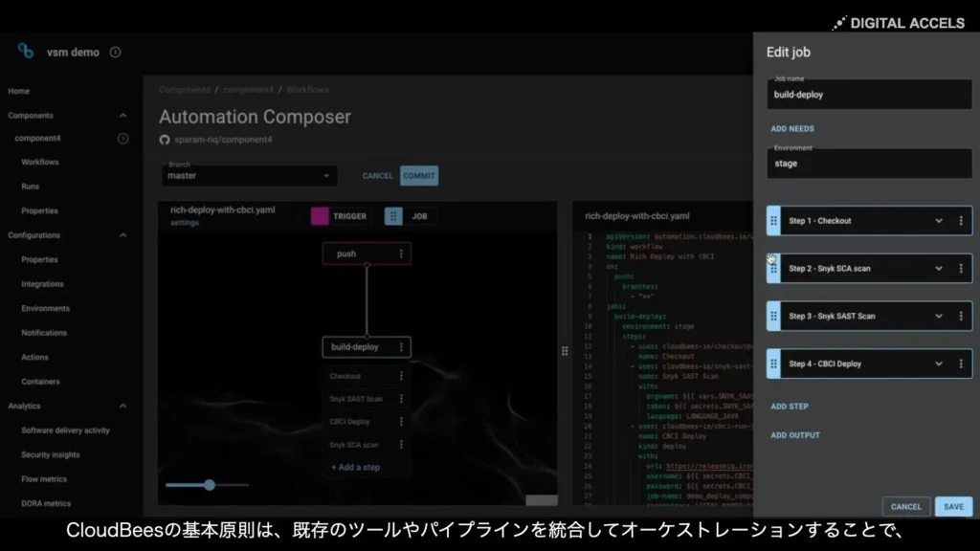Screen dimensions: 980x551
Task: Click the Job name input field
Action: click(x=869, y=94)
